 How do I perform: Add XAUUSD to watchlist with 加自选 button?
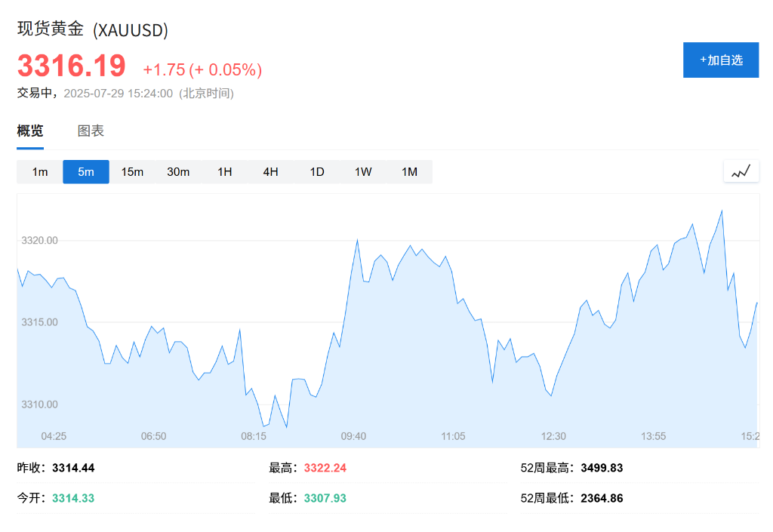coord(720,60)
